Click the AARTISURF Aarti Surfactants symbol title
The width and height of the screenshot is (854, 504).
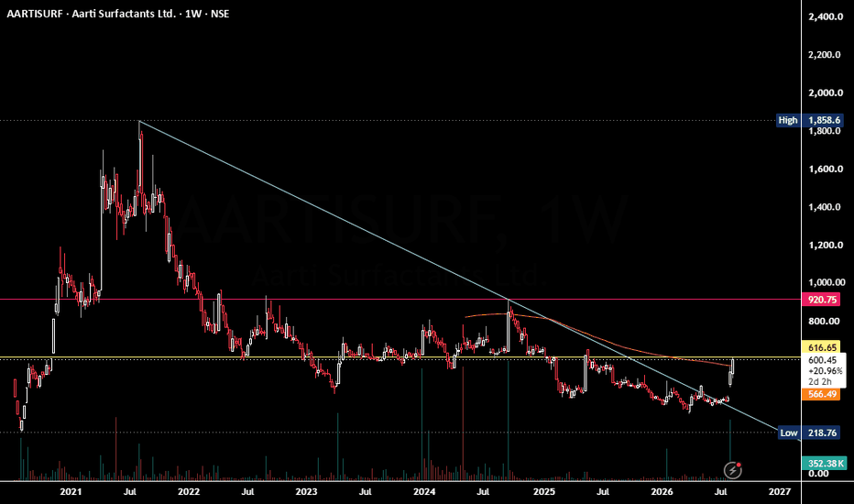point(118,14)
